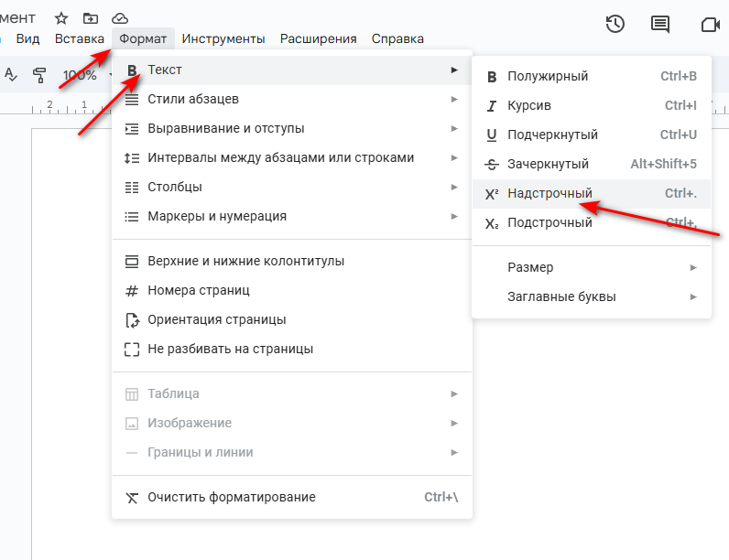
Task: Apply Курсив italic formatting
Action: (592, 105)
